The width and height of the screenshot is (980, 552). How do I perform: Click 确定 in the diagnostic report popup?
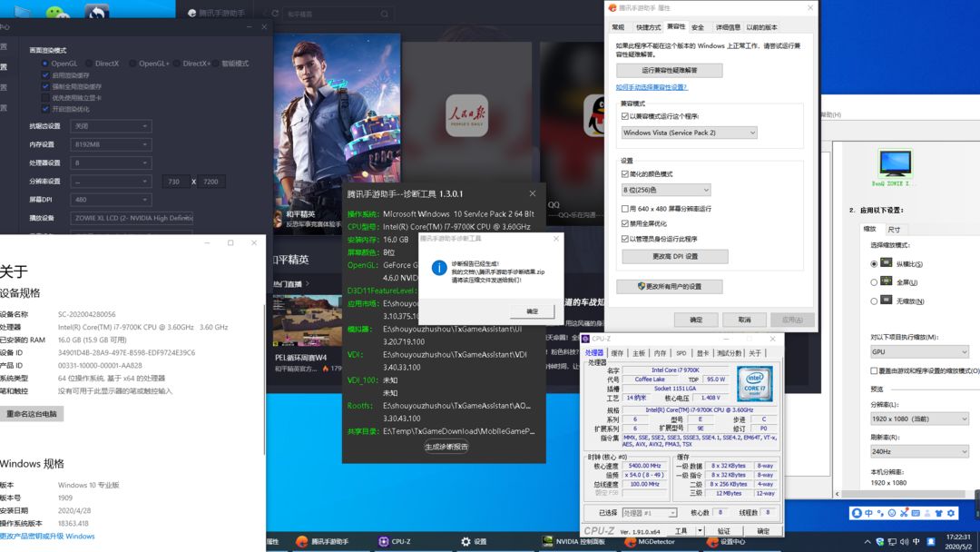tap(532, 311)
